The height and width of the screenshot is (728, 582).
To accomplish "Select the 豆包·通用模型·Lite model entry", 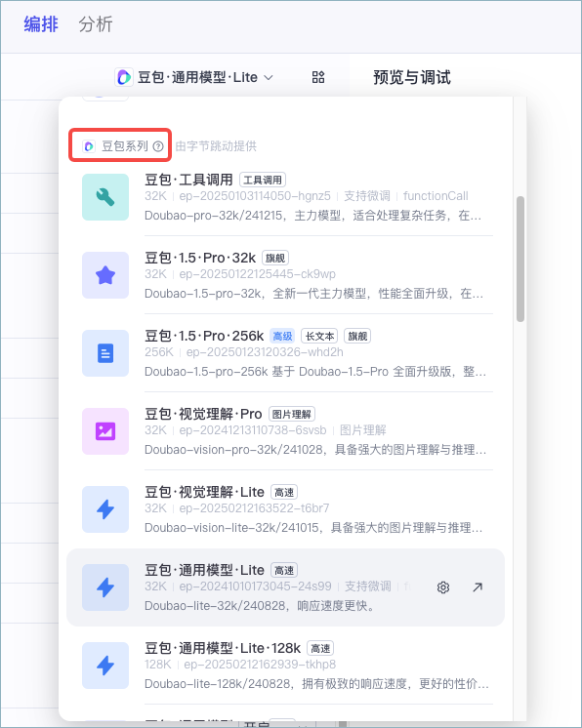I will click(285, 587).
